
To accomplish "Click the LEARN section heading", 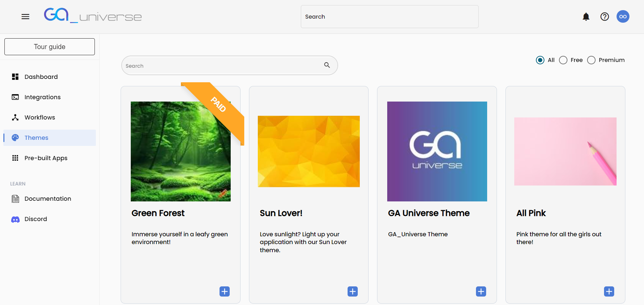I will tap(18, 184).
